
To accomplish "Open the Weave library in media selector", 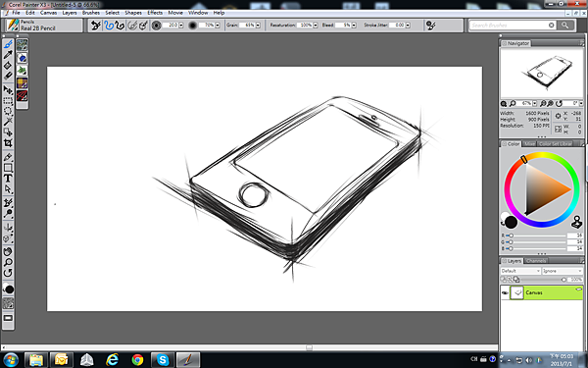I will tap(23, 83).
